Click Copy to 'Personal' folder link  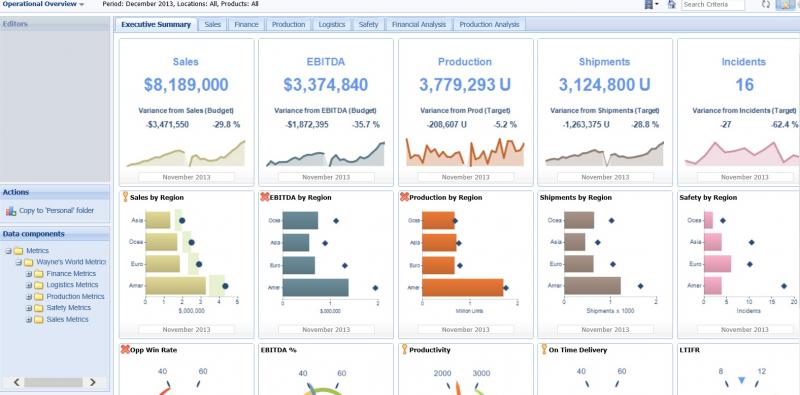pyautogui.click(x=57, y=210)
